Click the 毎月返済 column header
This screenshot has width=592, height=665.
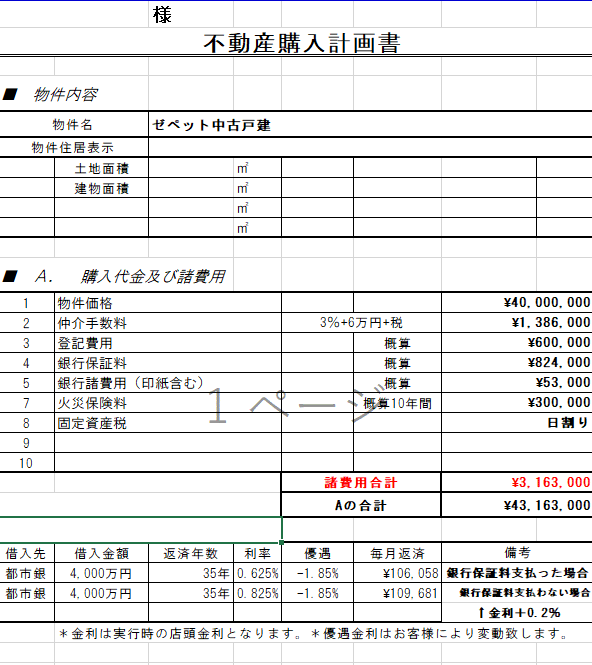[x=397, y=553]
